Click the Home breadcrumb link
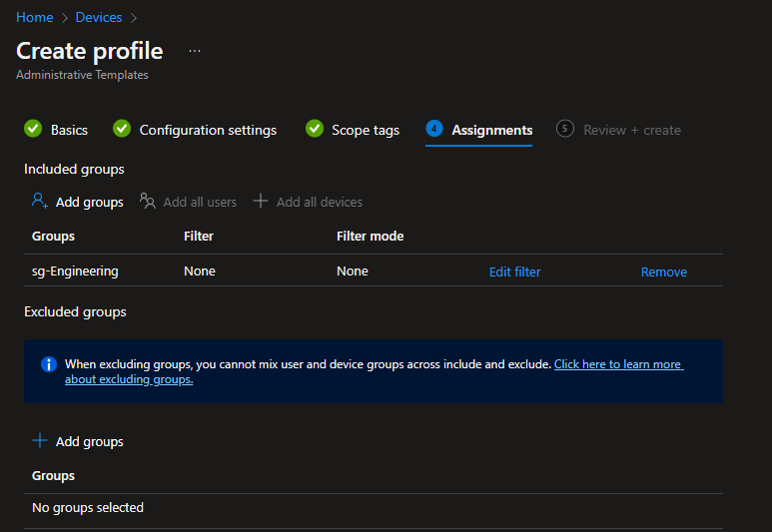This screenshot has width=772, height=532. pyautogui.click(x=34, y=17)
